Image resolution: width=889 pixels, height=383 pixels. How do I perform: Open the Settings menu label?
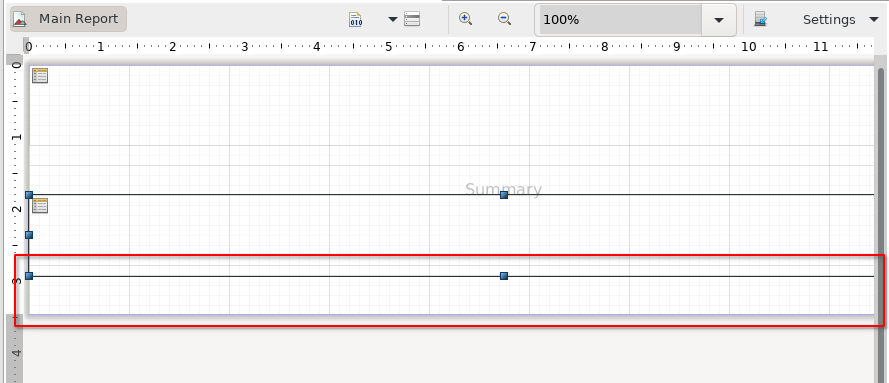(828, 19)
